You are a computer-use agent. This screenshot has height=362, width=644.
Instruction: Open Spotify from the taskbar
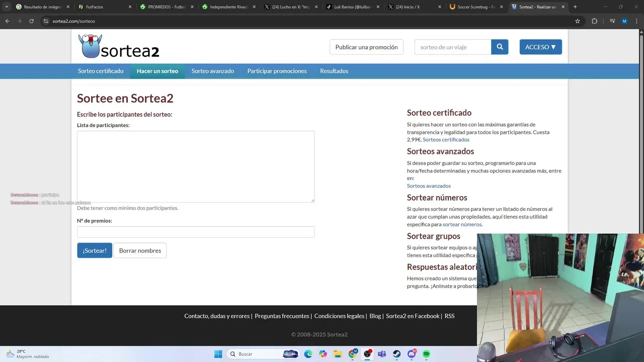pyautogui.click(x=427, y=354)
